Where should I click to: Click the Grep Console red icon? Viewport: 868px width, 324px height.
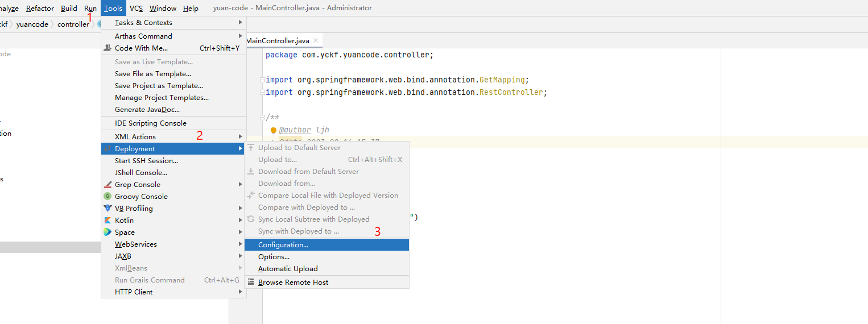(x=108, y=185)
